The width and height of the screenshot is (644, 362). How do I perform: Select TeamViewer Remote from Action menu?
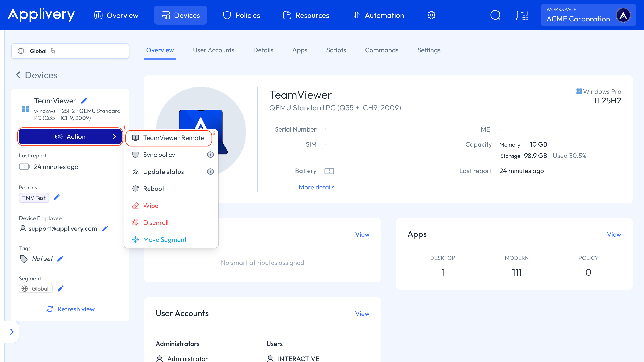169,138
